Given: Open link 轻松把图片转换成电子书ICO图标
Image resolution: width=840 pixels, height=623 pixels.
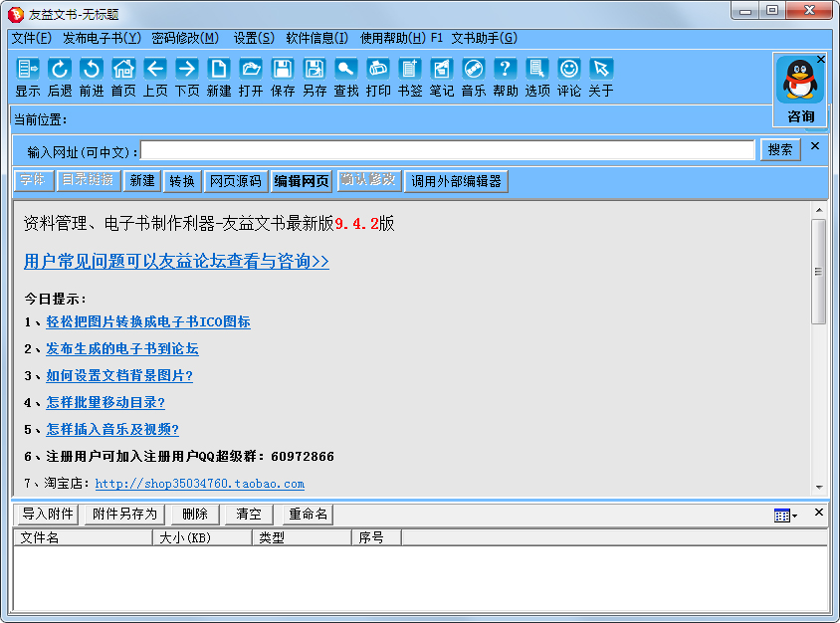Looking at the screenshot, I should tap(148, 321).
